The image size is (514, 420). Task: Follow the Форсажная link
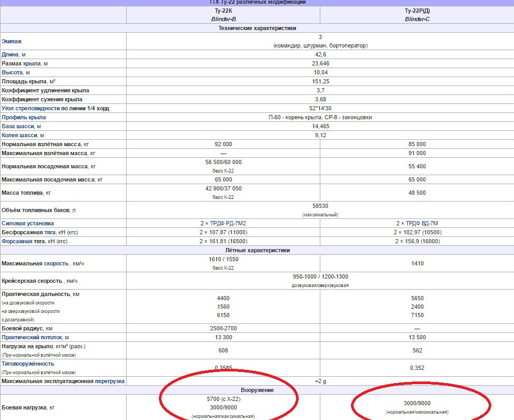(17, 241)
